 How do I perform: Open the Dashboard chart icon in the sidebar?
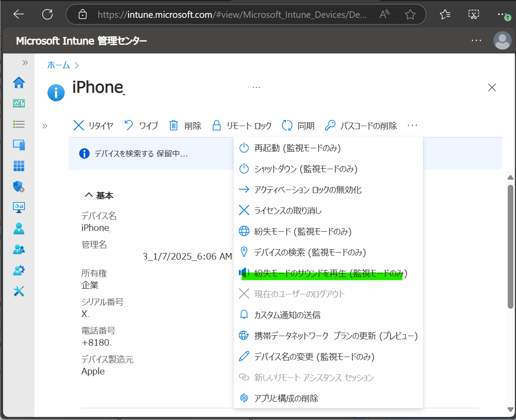(19, 103)
